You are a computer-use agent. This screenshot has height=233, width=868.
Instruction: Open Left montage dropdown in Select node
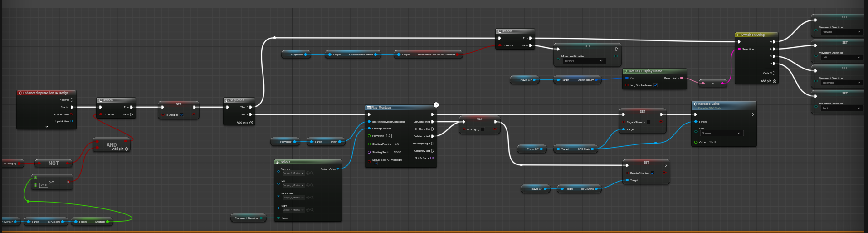(293, 185)
